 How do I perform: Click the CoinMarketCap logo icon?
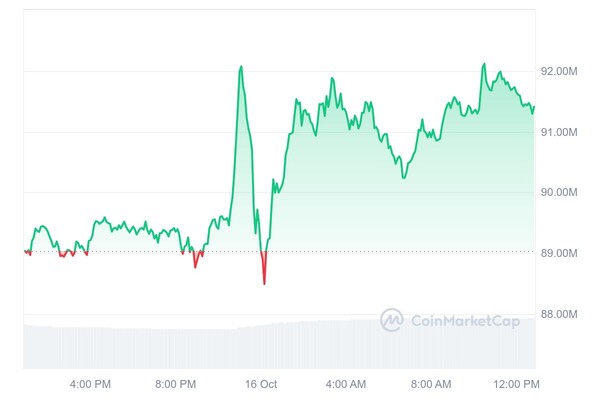pyautogui.click(x=391, y=320)
